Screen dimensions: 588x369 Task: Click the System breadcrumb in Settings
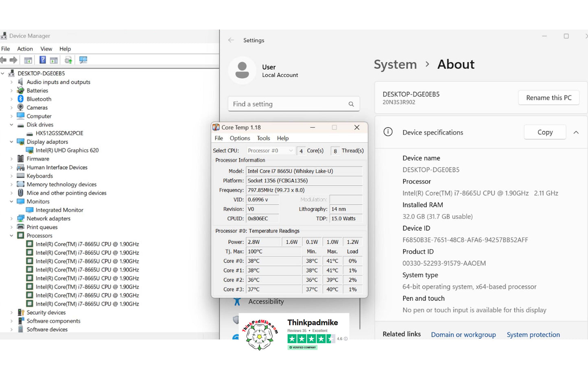(395, 64)
